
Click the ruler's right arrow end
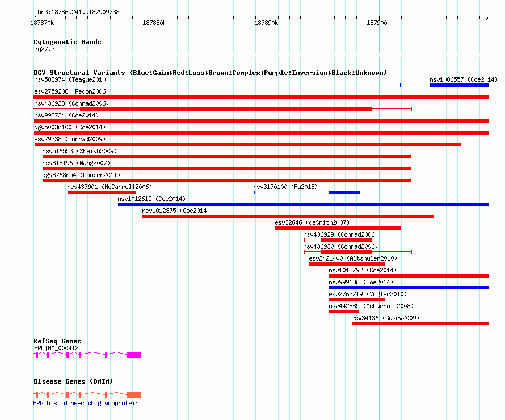point(487,18)
